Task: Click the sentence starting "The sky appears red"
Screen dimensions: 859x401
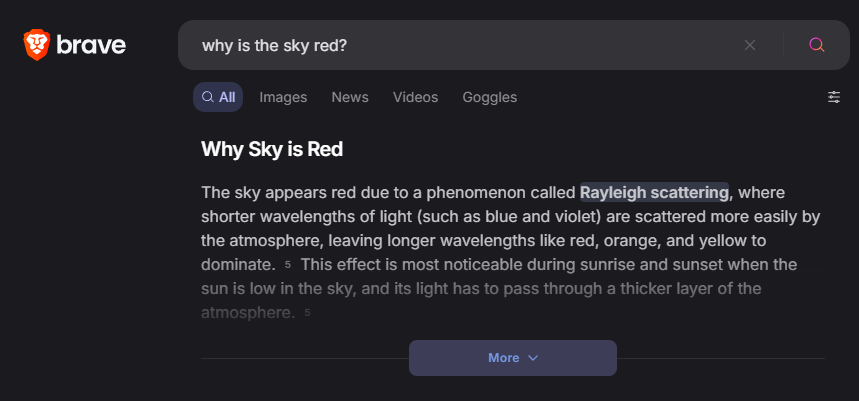Action: [x=380, y=192]
